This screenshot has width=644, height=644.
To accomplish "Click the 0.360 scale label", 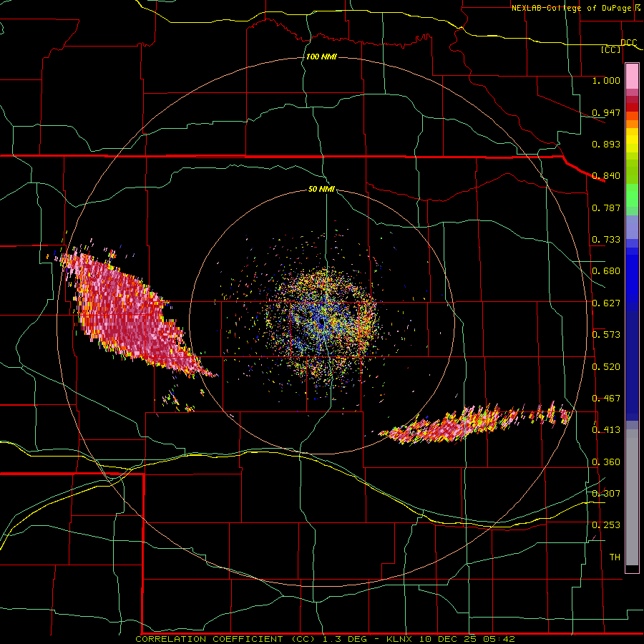I will [606, 462].
